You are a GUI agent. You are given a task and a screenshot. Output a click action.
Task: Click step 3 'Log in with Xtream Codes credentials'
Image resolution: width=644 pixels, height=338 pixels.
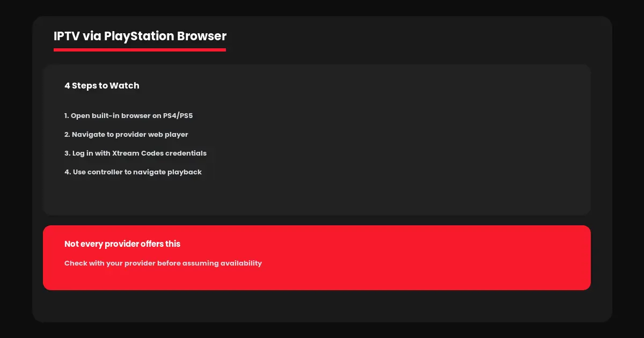pyautogui.click(x=135, y=153)
